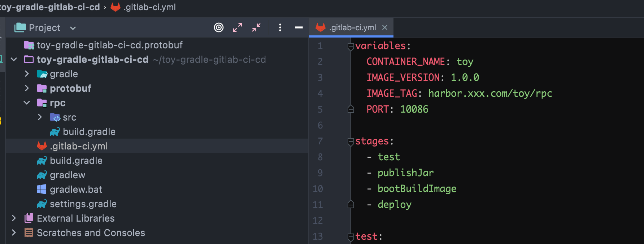
Task: Click the PORT value 10086
Action: pos(414,109)
